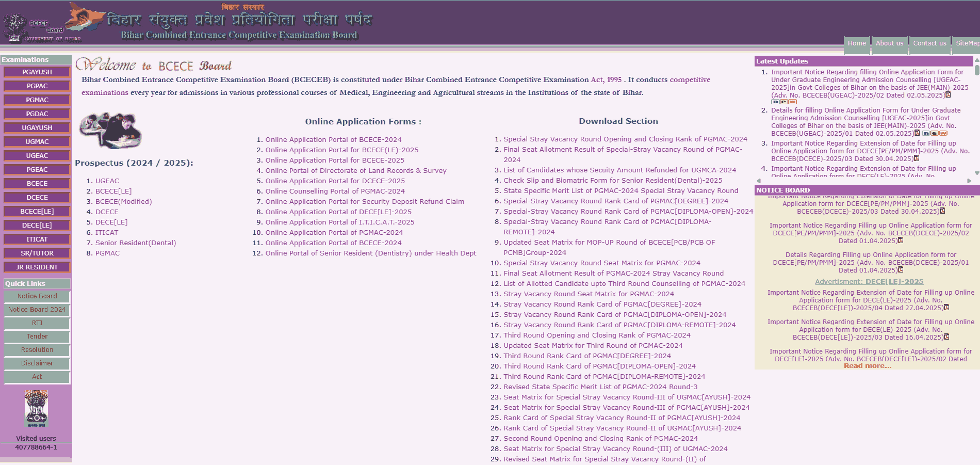Open Online Application Portal for DCECE-2025
The height and width of the screenshot is (465, 980).
coord(335,181)
